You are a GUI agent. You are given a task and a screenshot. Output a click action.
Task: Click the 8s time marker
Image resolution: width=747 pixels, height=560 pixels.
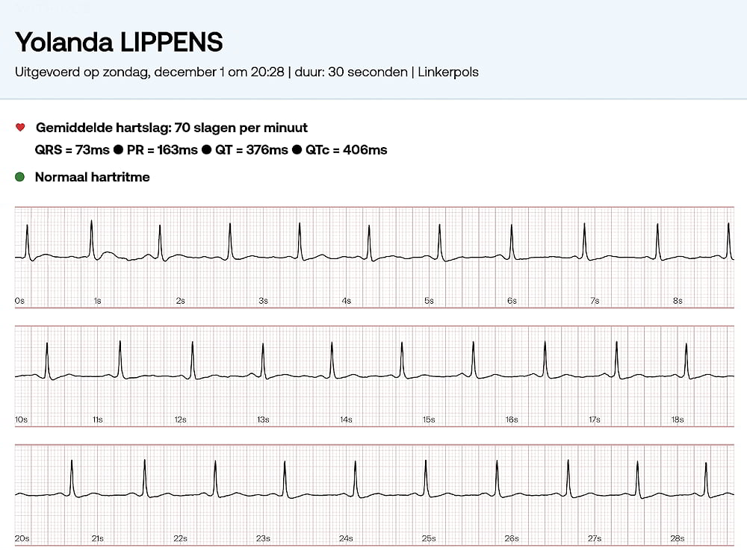click(678, 301)
